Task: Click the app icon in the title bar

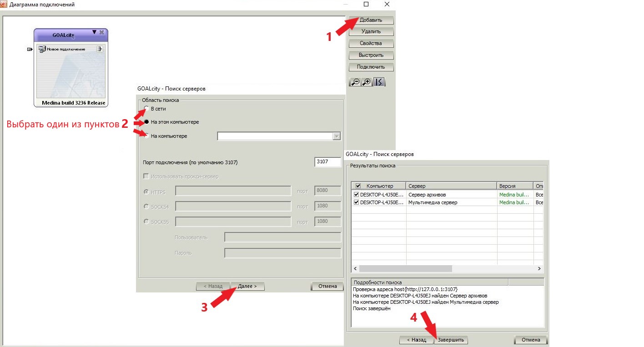Action: (5, 4)
